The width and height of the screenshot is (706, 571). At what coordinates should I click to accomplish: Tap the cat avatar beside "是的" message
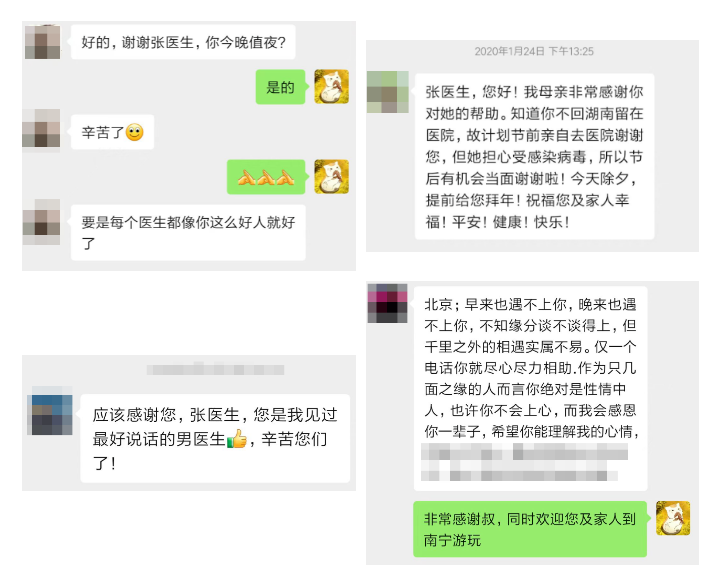pyautogui.click(x=331, y=86)
